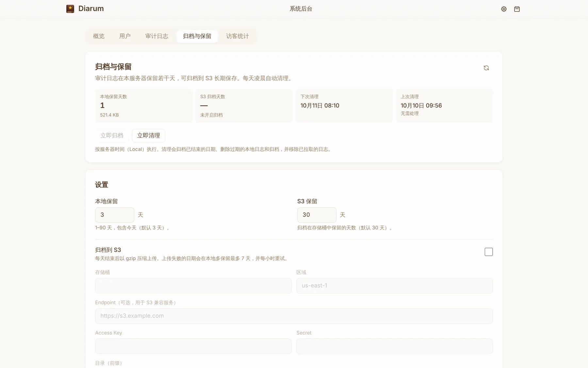Click the Access Key input field

[193, 346]
